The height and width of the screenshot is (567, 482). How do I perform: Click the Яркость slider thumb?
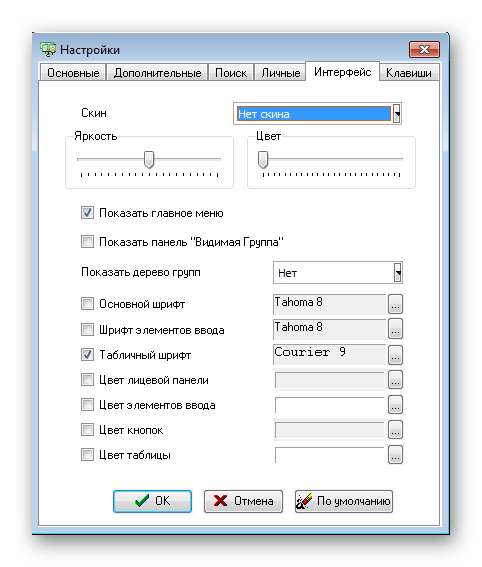(x=149, y=160)
